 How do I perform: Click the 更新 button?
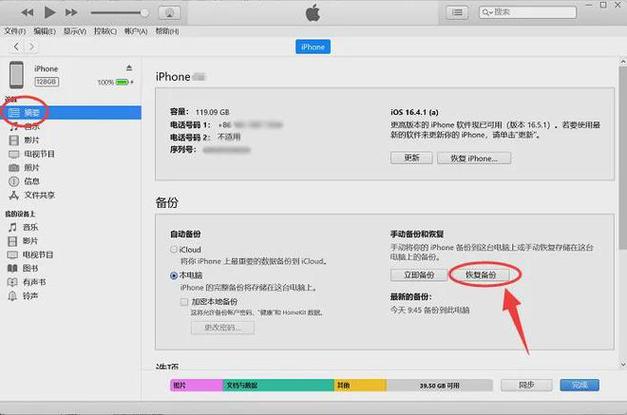(411, 158)
